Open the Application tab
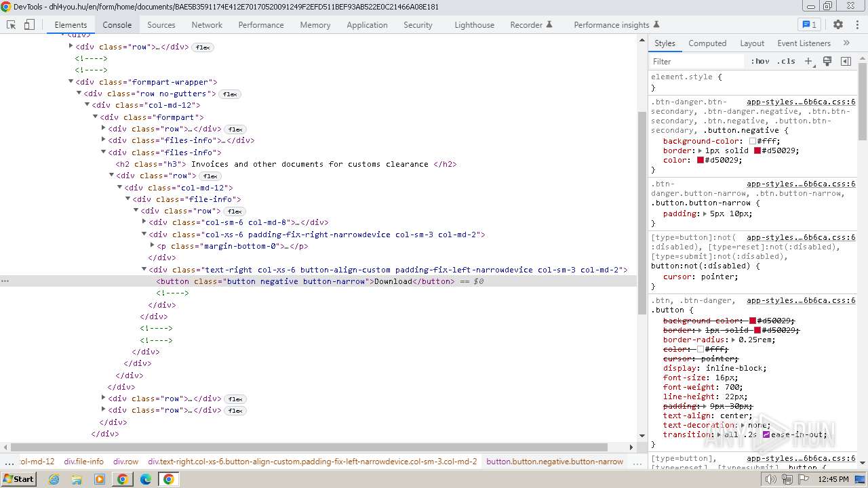Viewport: 868px width, 488px height. 367,24
